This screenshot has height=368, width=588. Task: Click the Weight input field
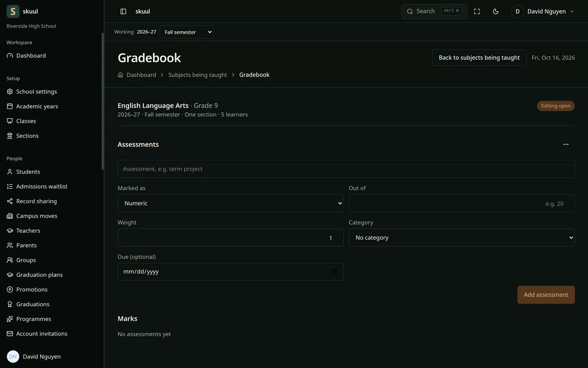[x=230, y=238]
